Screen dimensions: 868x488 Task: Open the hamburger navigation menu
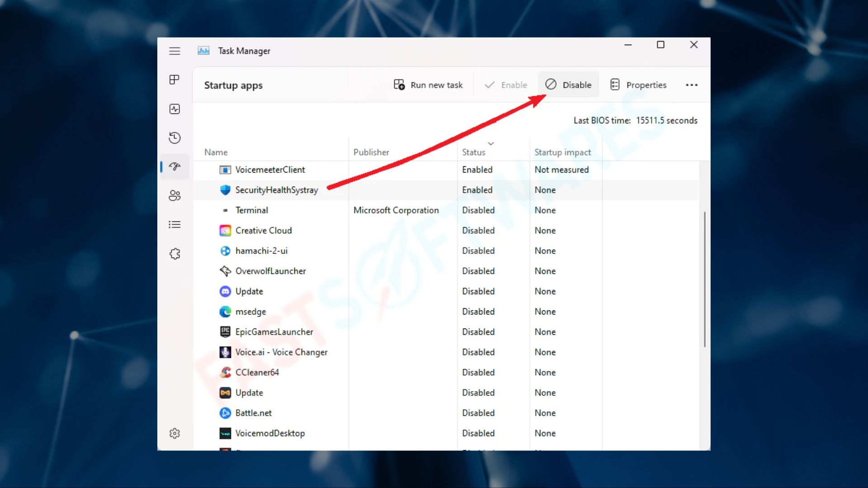pos(175,51)
